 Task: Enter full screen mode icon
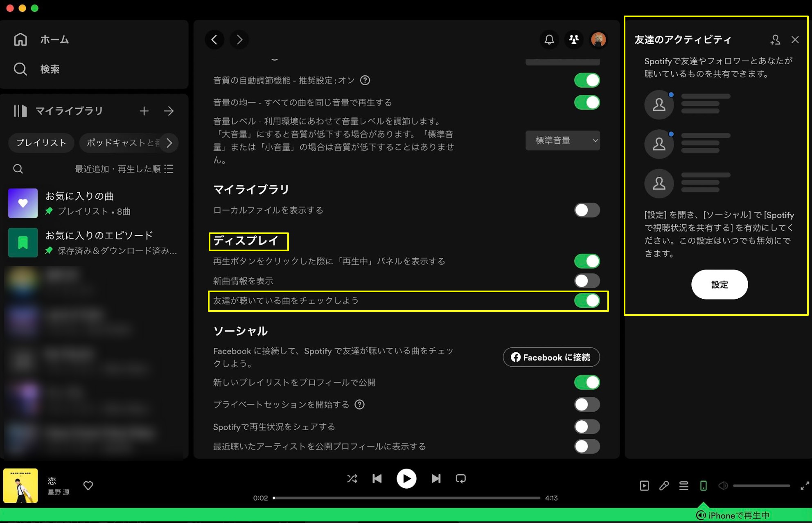[805, 486]
